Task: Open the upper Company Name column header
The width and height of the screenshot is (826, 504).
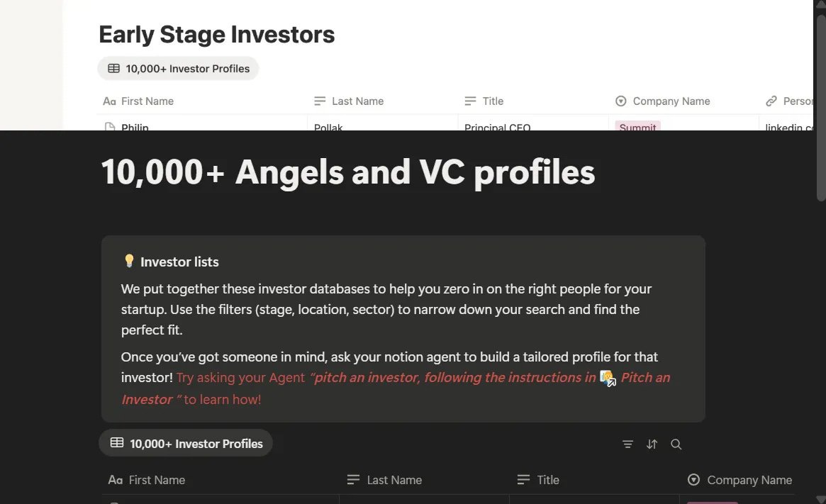Action: (x=671, y=101)
